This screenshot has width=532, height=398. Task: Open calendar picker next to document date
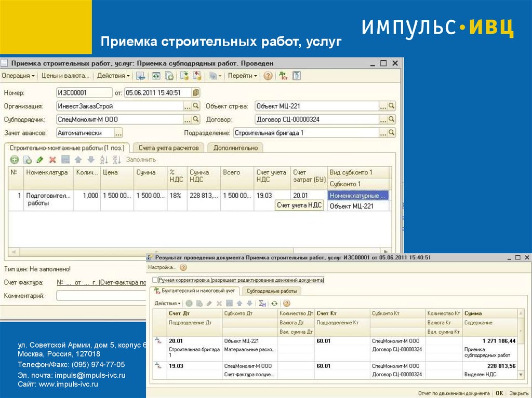(195, 93)
